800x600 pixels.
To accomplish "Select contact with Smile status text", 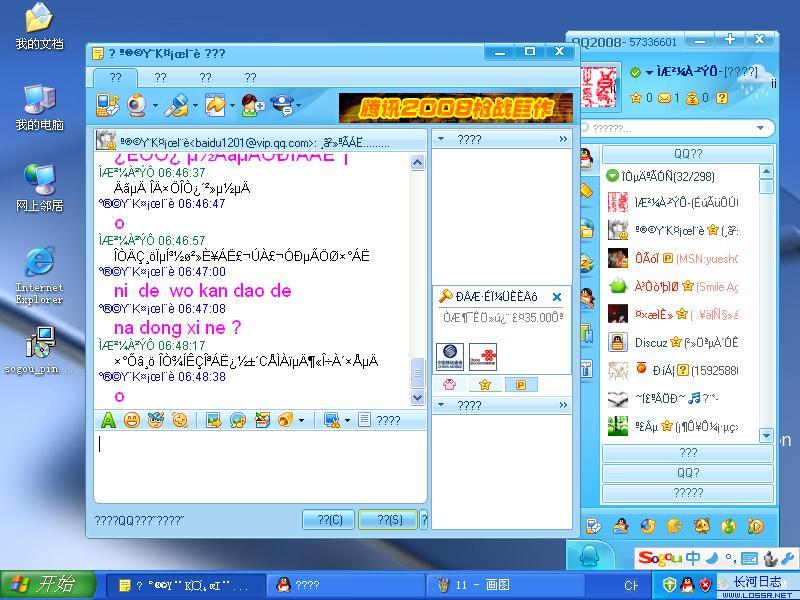I will click(681, 286).
